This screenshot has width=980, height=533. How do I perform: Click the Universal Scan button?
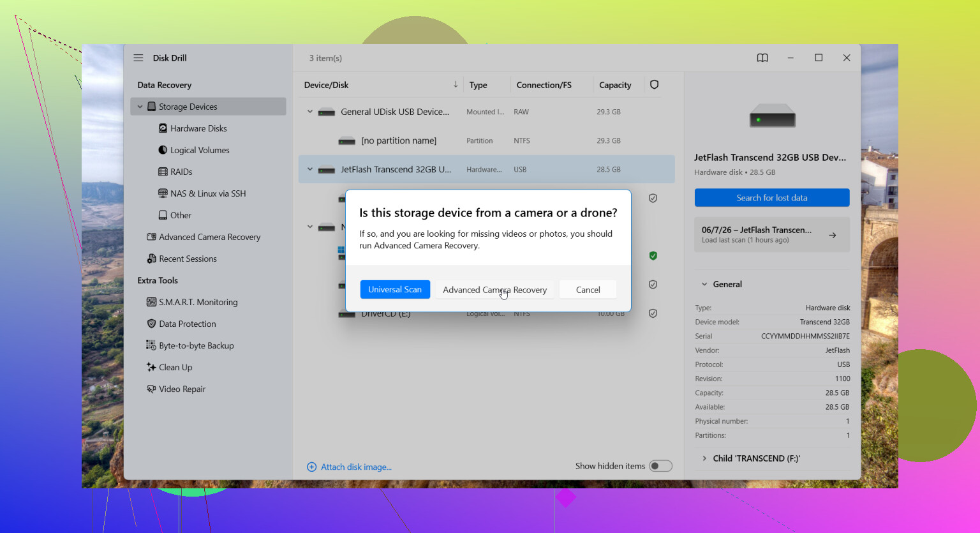click(x=395, y=290)
